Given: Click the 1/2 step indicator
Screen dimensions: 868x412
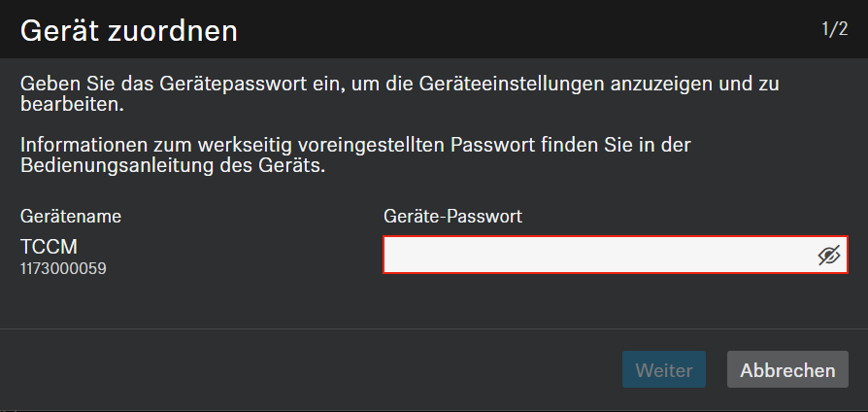Looking at the screenshot, I should click(834, 29).
